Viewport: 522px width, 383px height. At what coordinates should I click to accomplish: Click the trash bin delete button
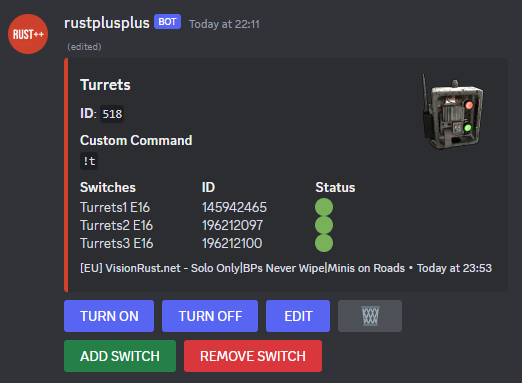(x=370, y=316)
